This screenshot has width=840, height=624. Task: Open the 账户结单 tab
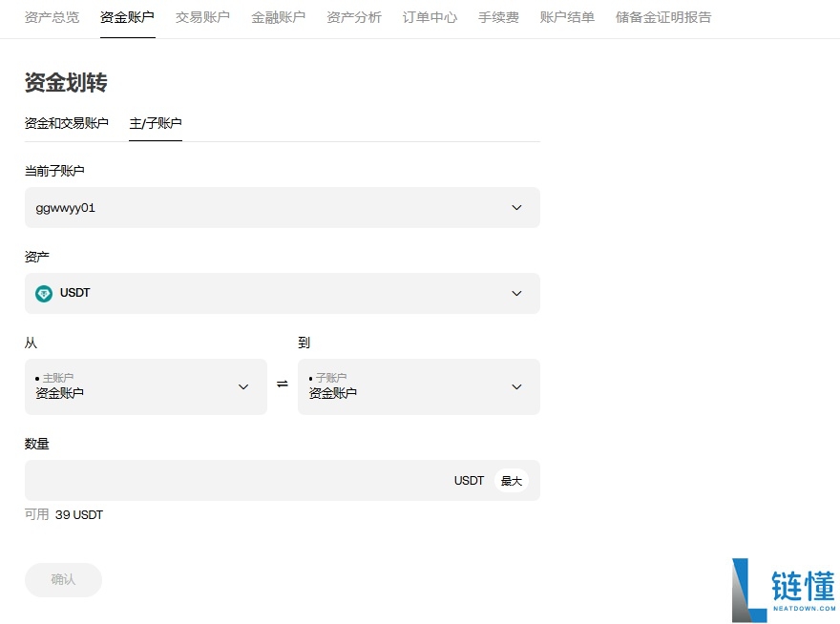pyautogui.click(x=567, y=18)
